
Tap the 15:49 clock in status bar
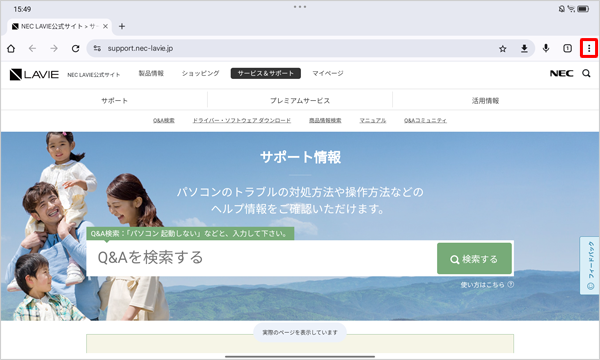click(22, 9)
